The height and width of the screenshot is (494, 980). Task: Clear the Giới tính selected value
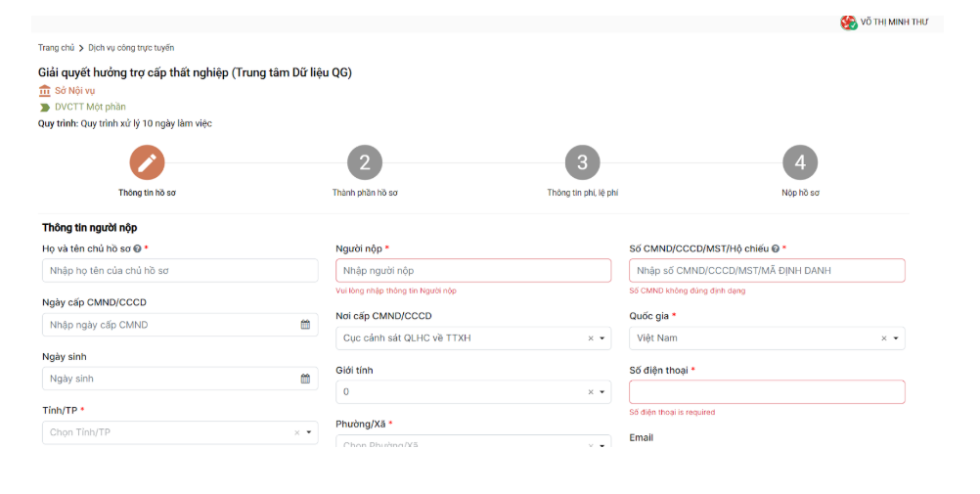(x=590, y=392)
